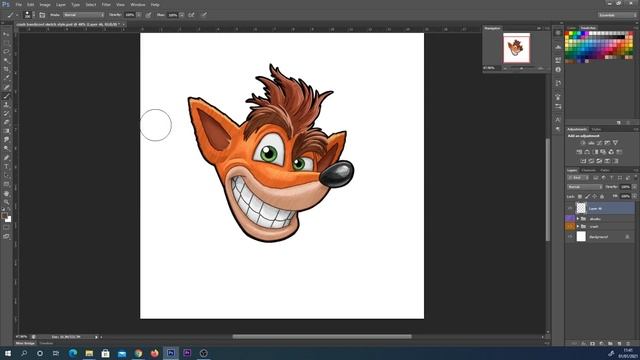Open Firefox from the taskbar
The width and height of the screenshot is (640, 360).
(154, 353)
